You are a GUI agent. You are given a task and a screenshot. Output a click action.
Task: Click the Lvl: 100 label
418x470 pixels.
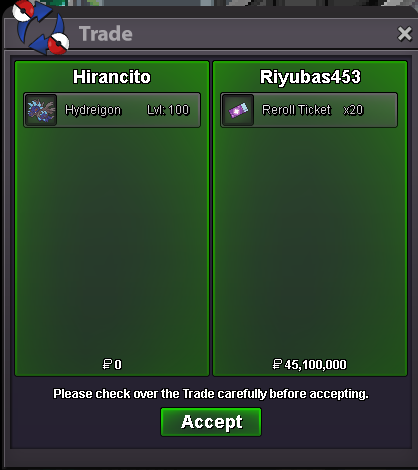(x=168, y=110)
